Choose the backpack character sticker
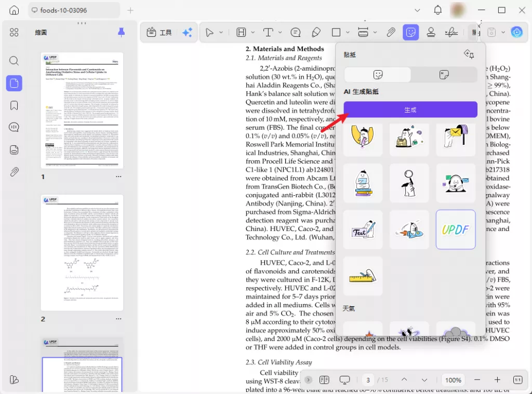Viewport: 532px width, 394px height. [409, 137]
